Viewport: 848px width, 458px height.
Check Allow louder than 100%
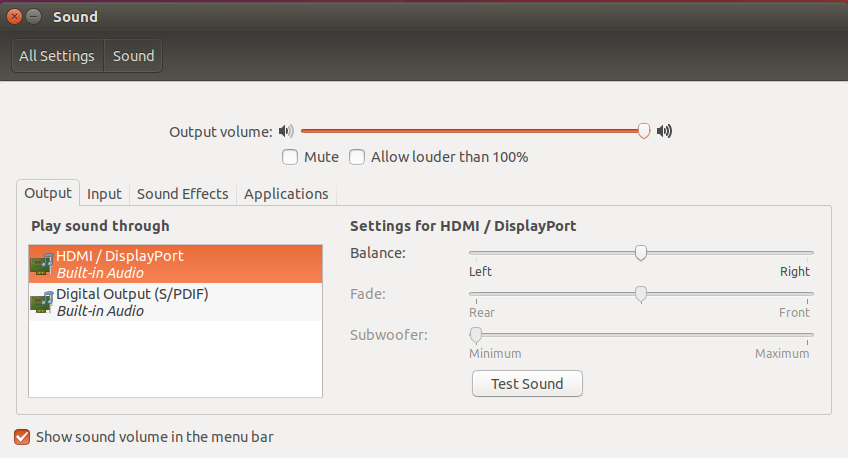click(x=357, y=157)
